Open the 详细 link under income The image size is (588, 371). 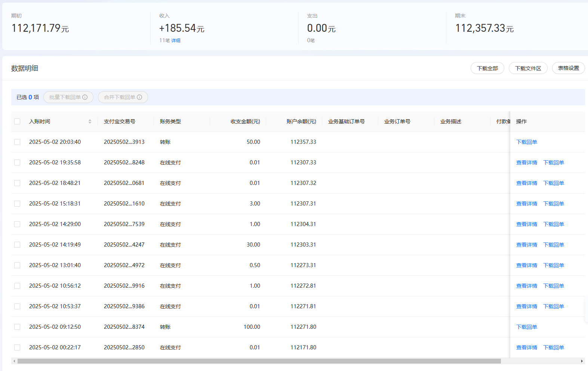(176, 40)
